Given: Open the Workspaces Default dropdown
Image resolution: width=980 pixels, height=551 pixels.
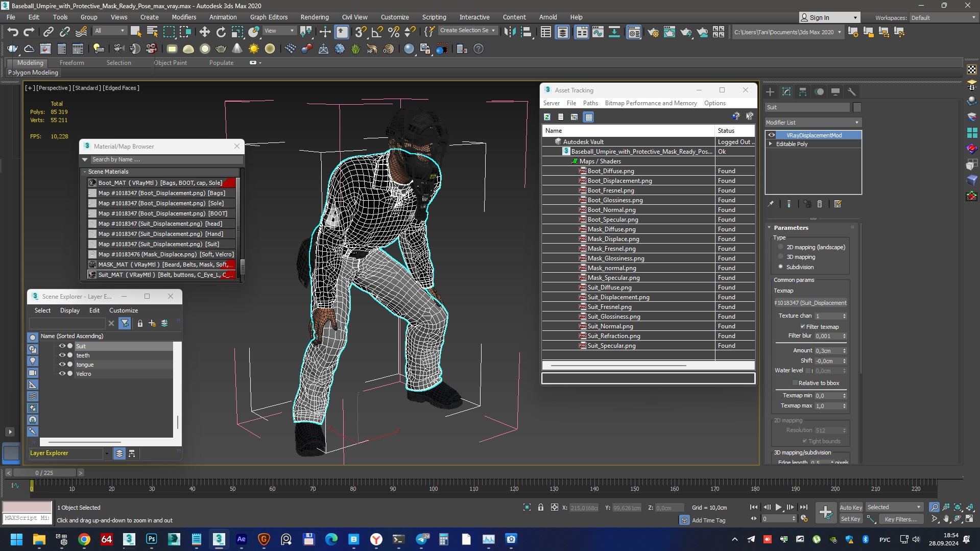Looking at the screenshot, I should click(x=943, y=17).
